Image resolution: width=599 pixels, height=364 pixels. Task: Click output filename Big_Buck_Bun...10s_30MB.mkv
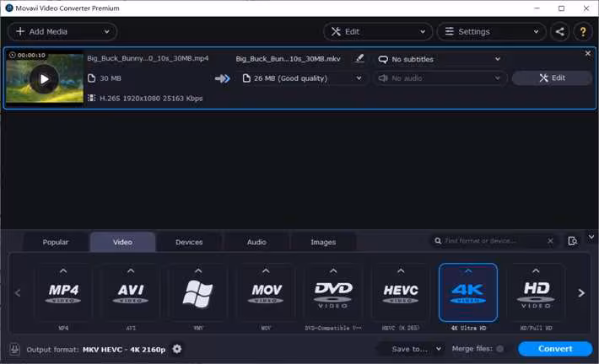point(288,59)
